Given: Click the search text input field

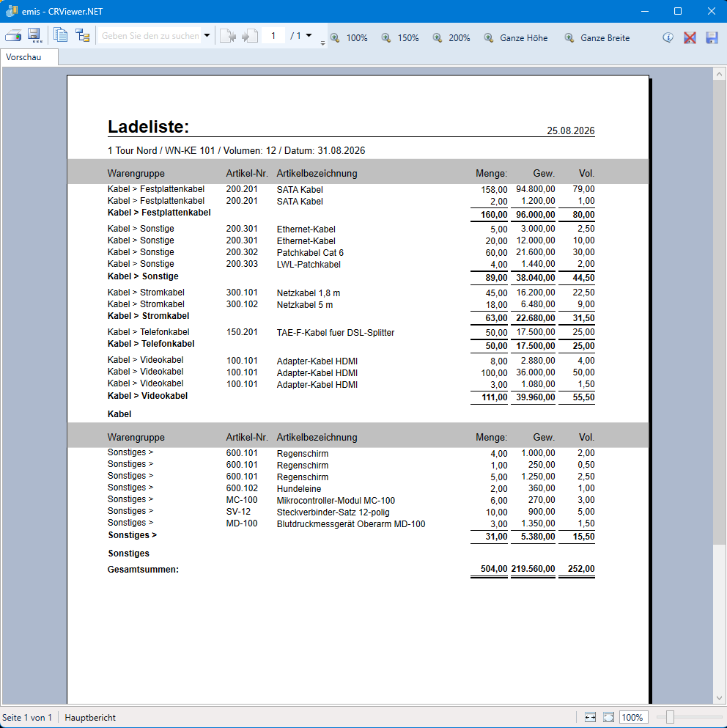Looking at the screenshot, I should click(x=150, y=36).
